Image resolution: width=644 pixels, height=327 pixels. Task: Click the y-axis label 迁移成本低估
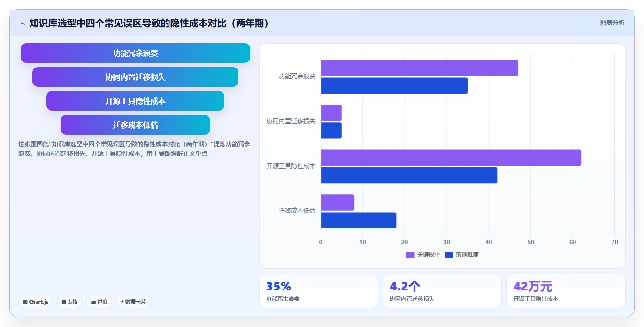(x=297, y=211)
